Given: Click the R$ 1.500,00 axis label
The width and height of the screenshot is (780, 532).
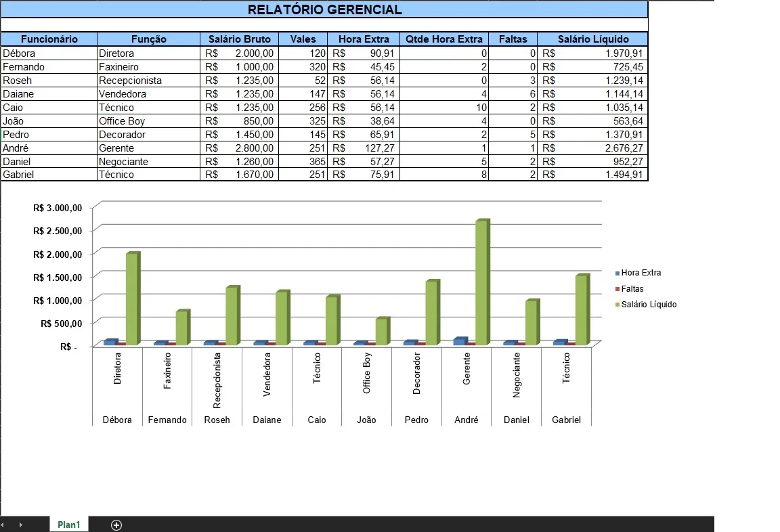Looking at the screenshot, I should (58, 278).
